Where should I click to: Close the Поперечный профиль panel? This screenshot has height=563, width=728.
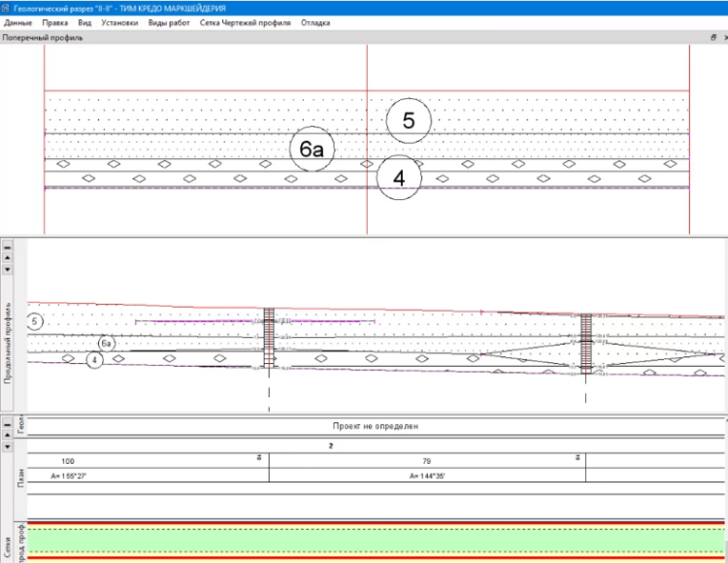(x=724, y=38)
